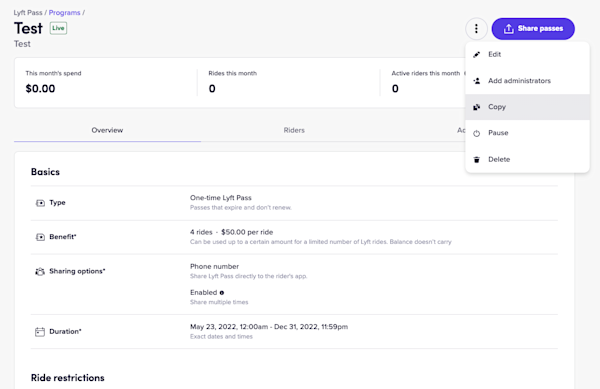Click the May 23, 2022 duration value

pyautogui.click(x=269, y=327)
